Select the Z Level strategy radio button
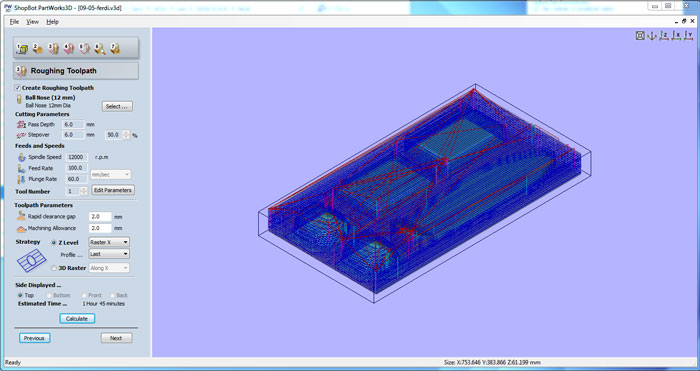The height and width of the screenshot is (371, 700). [54, 243]
